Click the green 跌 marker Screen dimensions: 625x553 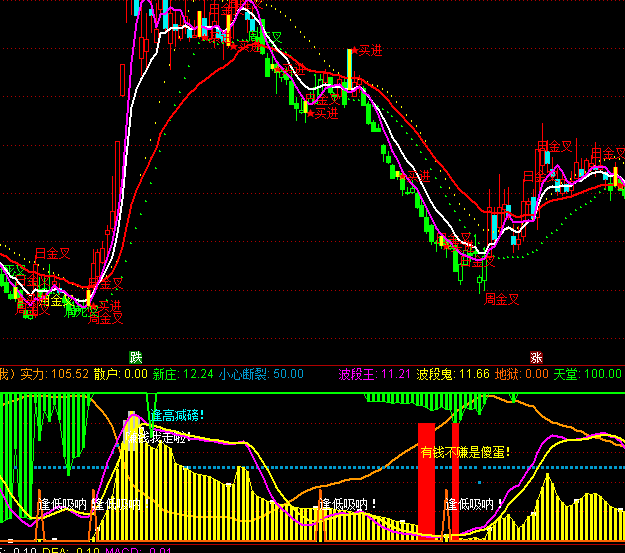[x=136, y=357]
